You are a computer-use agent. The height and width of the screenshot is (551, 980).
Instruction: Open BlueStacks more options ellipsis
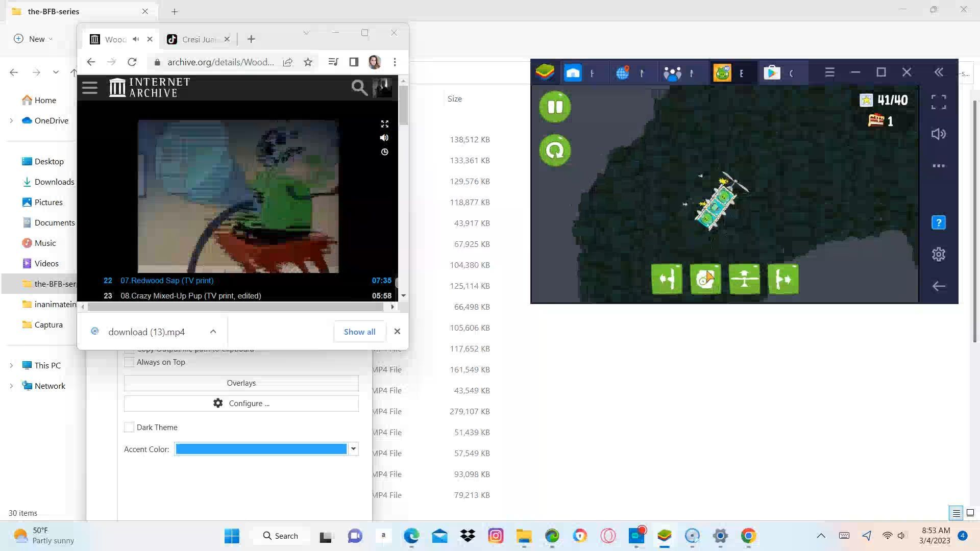(x=938, y=166)
